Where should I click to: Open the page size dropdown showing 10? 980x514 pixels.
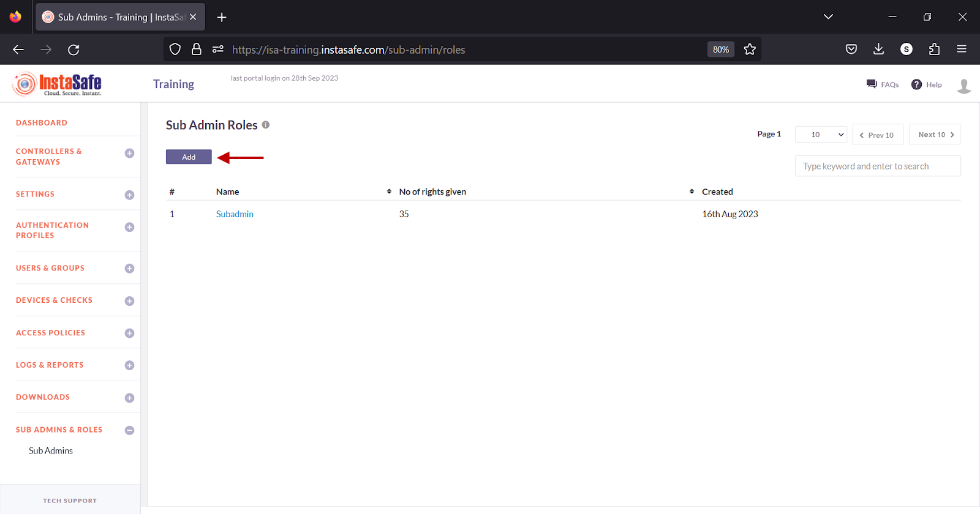[821, 135]
